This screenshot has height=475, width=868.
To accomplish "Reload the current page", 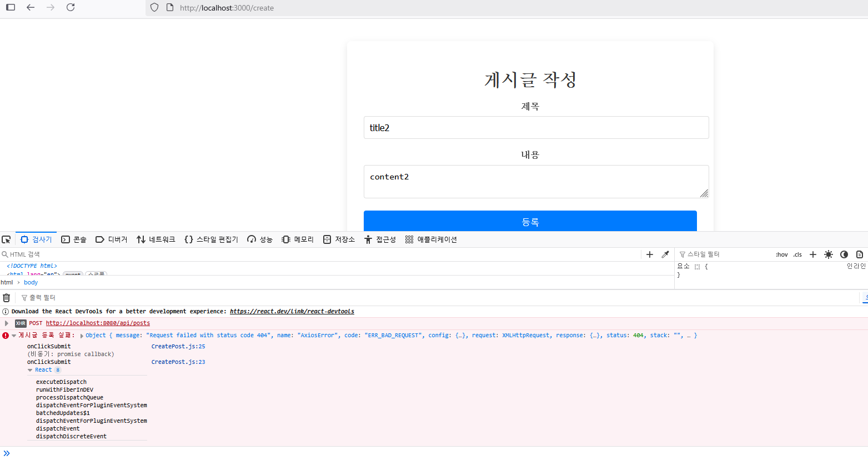I will pos(71,7).
